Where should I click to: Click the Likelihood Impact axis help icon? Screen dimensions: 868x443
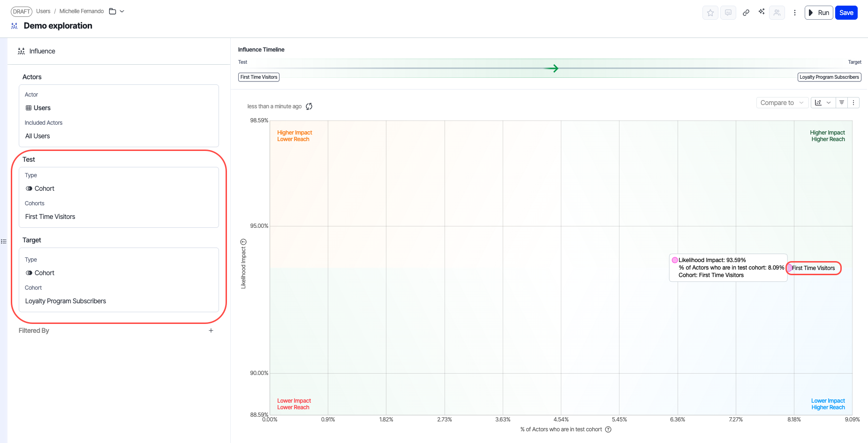[243, 242]
